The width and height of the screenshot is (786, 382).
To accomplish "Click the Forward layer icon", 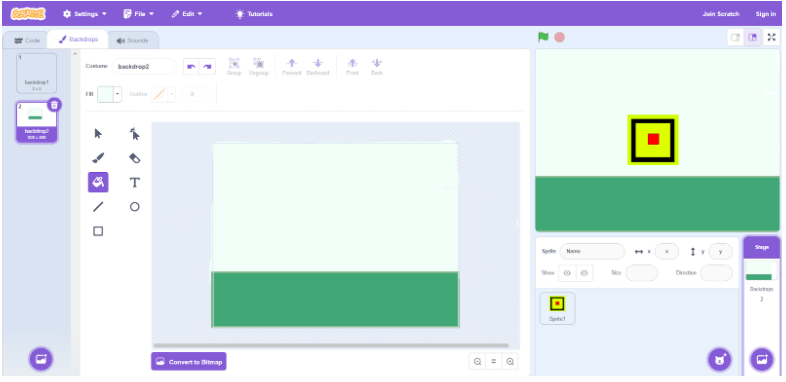I will [292, 67].
